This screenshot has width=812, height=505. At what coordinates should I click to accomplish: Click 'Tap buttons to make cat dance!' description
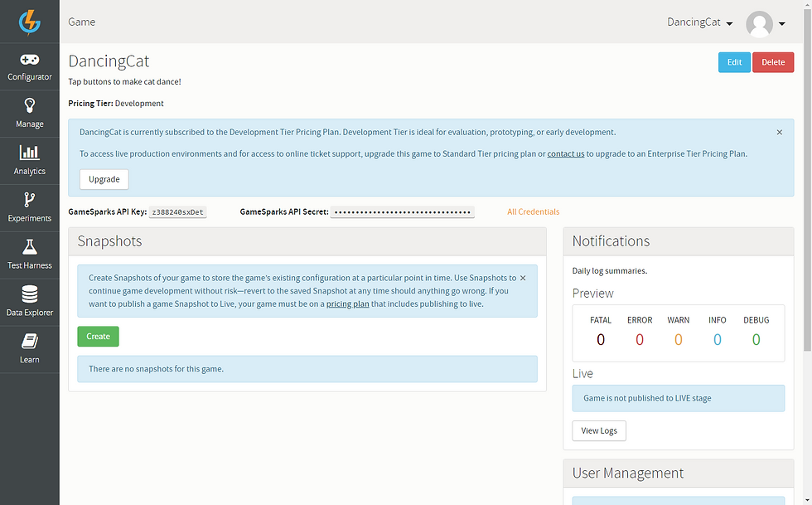coord(125,82)
